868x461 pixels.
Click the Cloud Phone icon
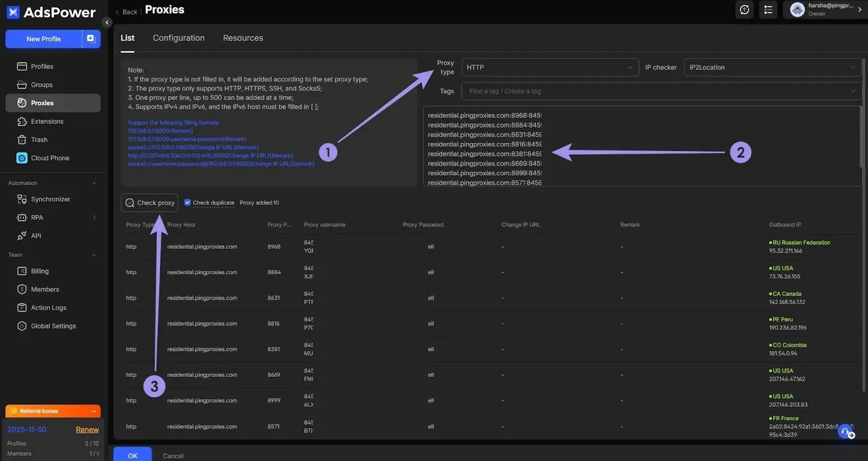tap(22, 158)
